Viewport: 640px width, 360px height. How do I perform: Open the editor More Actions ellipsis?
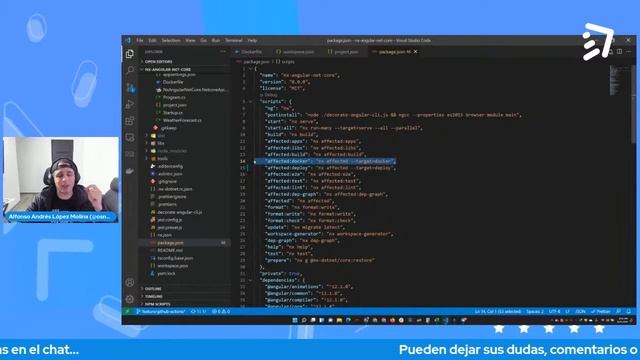click(629, 52)
